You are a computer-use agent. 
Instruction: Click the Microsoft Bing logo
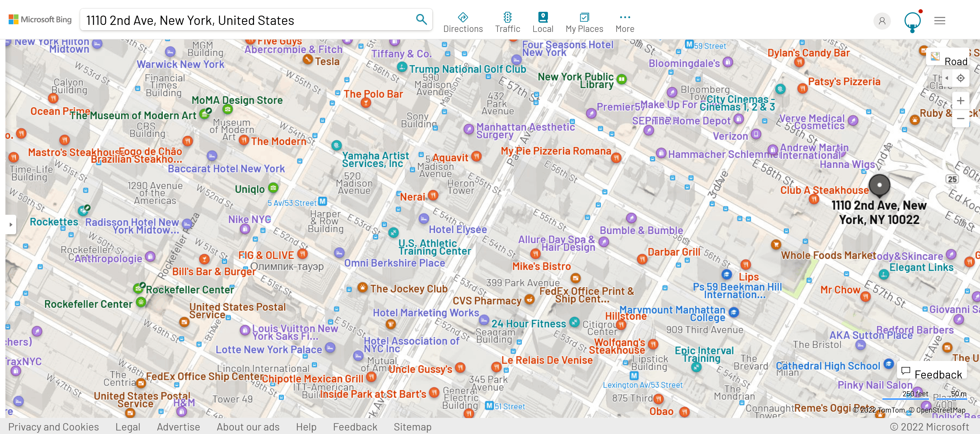40,19
